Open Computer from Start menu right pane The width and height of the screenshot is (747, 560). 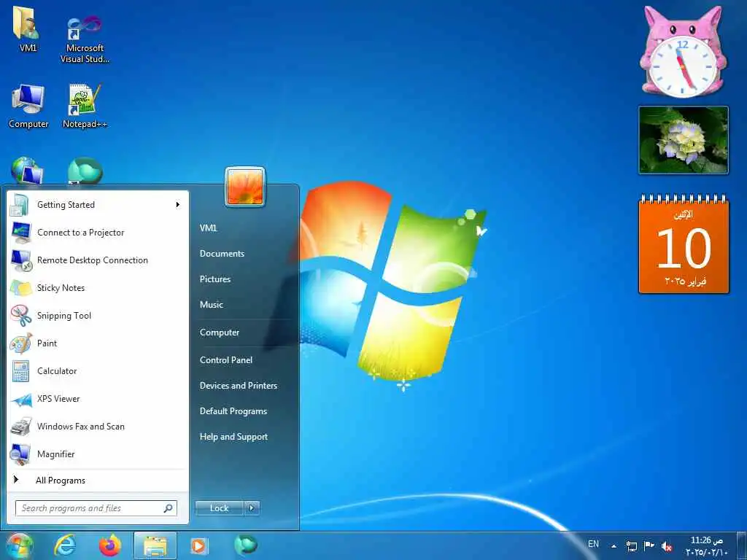point(219,332)
